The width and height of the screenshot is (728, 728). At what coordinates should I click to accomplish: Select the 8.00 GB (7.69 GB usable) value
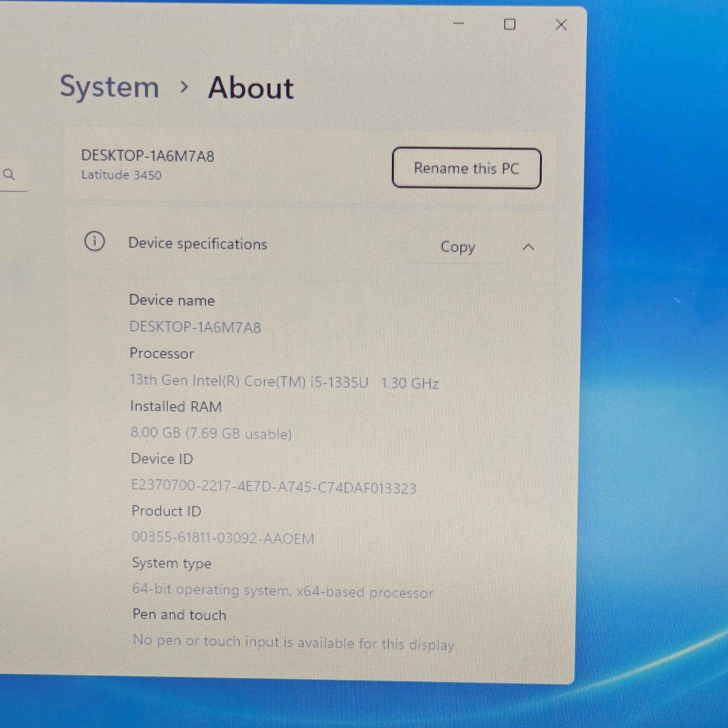point(211,433)
